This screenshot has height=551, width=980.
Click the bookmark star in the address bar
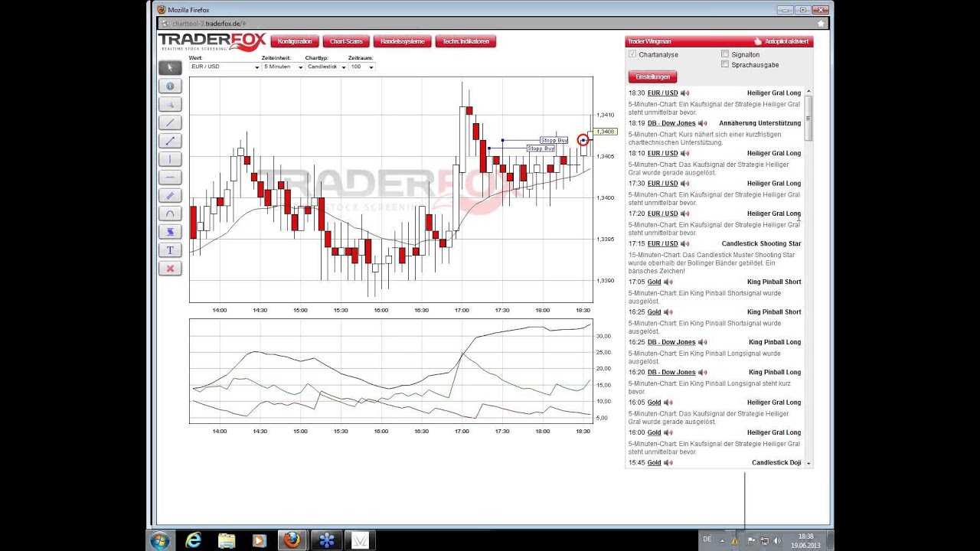click(821, 24)
